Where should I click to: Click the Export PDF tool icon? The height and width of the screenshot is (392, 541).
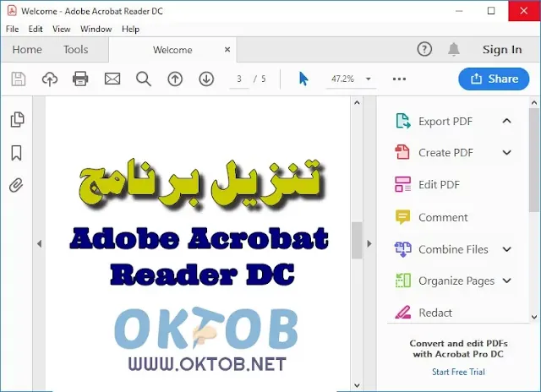tap(402, 121)
